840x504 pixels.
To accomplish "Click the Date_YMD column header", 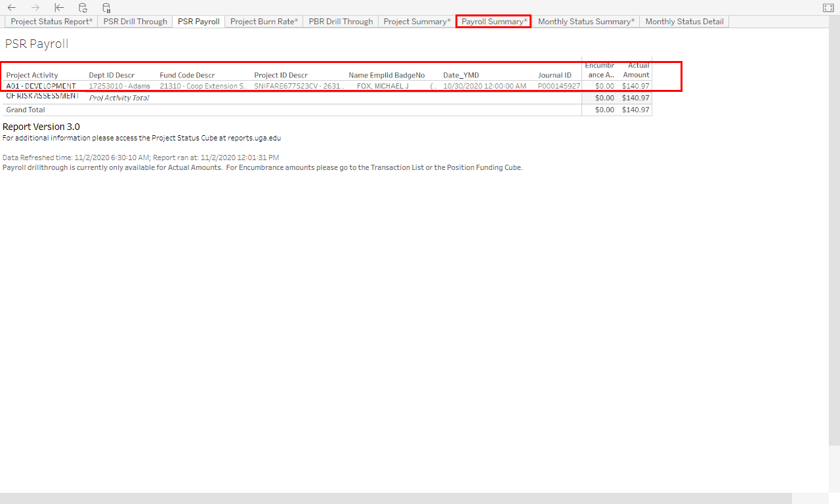I will 461,75.
